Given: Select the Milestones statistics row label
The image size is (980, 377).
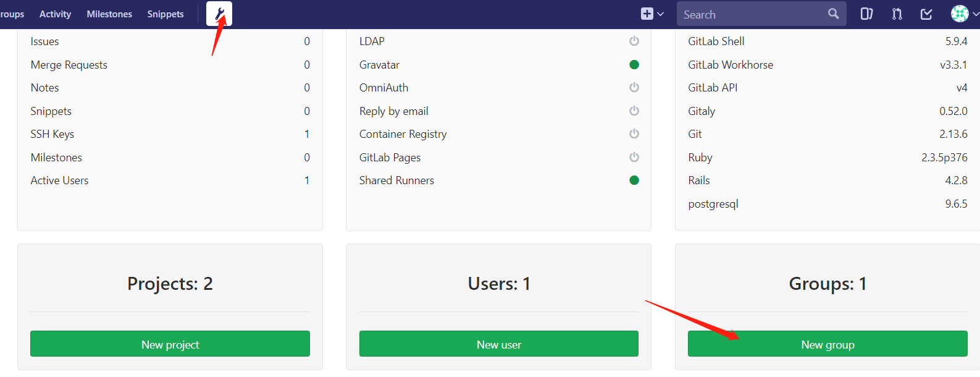Looking at the screenshot, I should coord(56,158).
